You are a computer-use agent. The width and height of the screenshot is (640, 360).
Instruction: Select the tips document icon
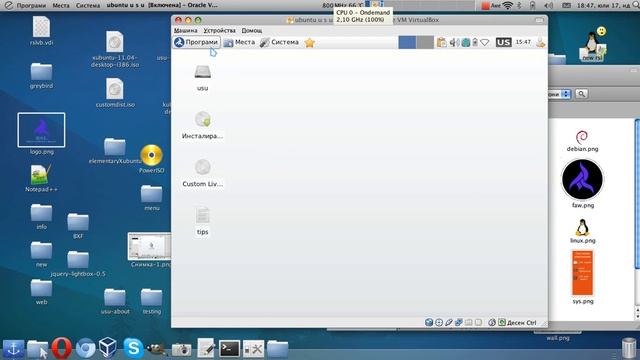click(202, 221)
